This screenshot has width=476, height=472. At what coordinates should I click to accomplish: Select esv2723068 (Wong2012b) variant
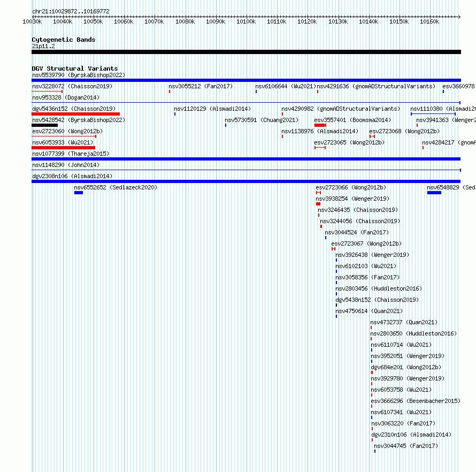point(405,131)
